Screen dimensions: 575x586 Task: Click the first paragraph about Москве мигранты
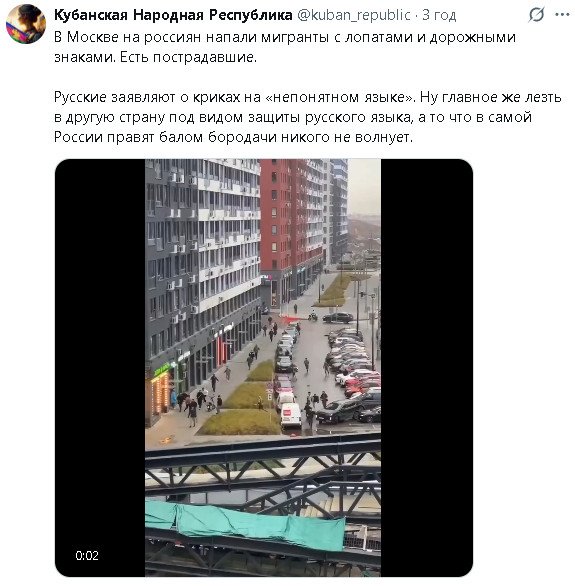click(285, 47)
